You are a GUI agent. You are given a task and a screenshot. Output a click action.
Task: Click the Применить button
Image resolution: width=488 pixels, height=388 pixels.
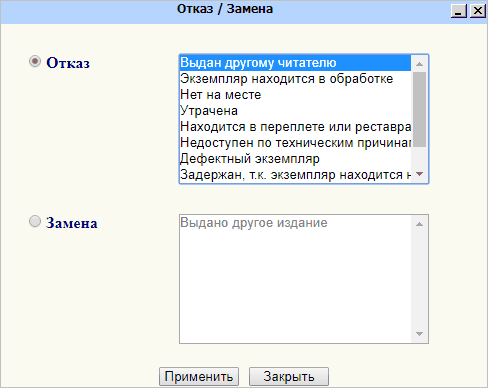pyautogui.click(x=199, y=377)
